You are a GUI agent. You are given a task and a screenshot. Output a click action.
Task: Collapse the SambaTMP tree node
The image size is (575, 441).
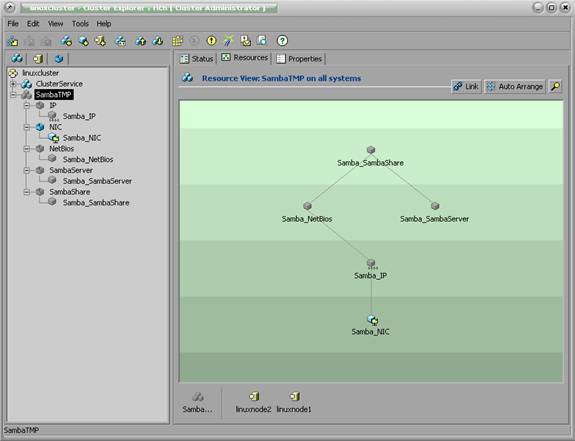tap(13, 95)
